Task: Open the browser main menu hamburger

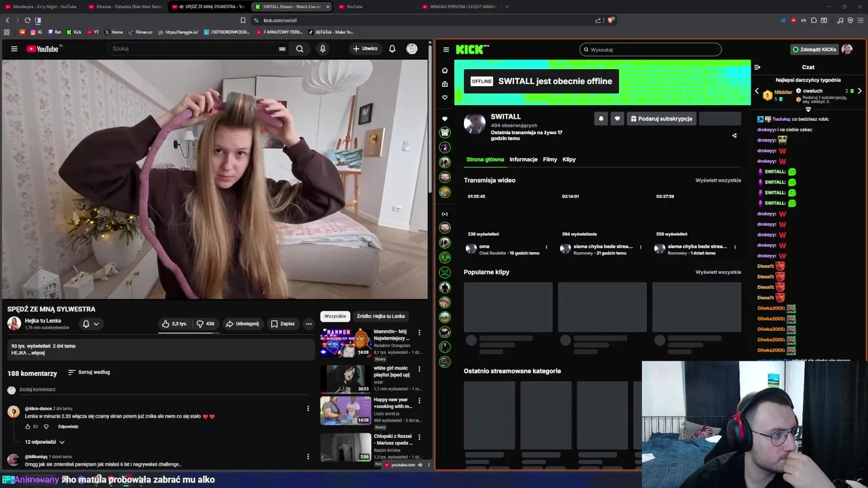Action: coord(861,20)
